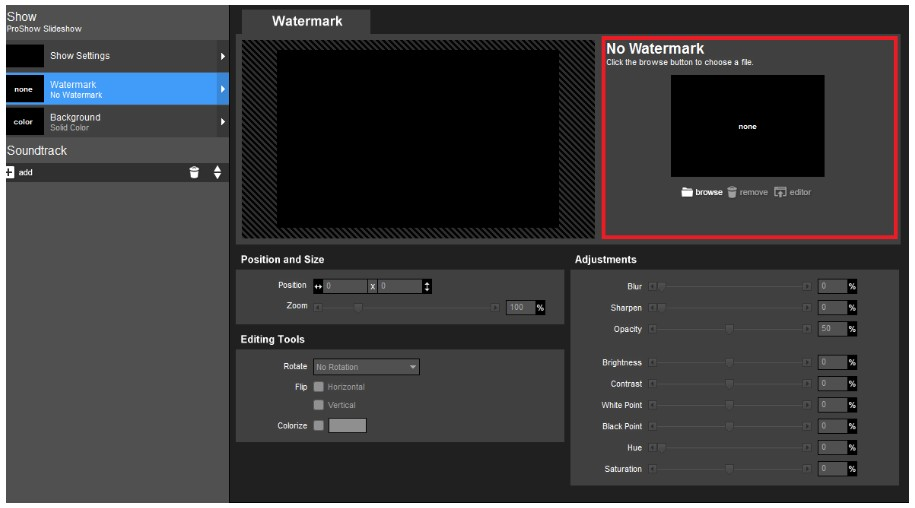This screenshot has width=915, height=508.
Task: Select Background Solid Color in sidebar
Action: tap(116, 122)
